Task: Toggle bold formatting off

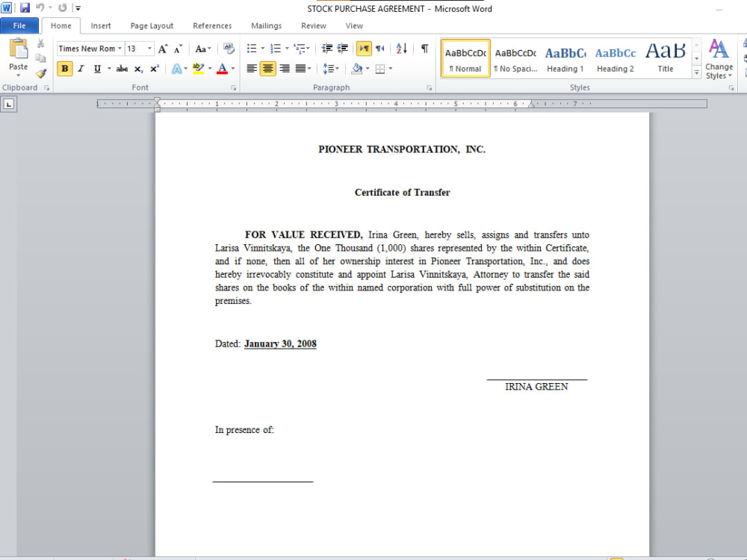Action: pyautogui.click(x=64, y=68)
